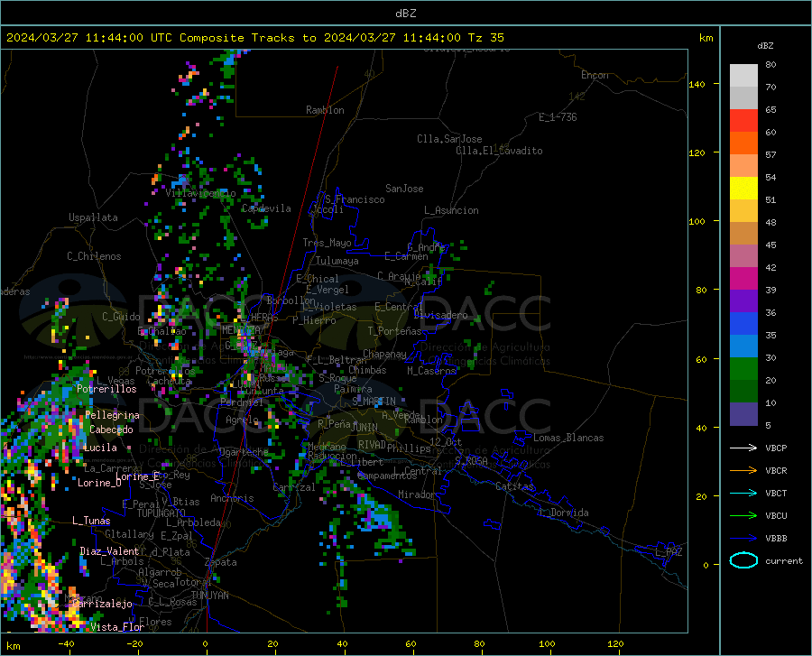Click the 'Lucila' place label
This screenshot has height=656, width=812.
(x=100, y=448)
